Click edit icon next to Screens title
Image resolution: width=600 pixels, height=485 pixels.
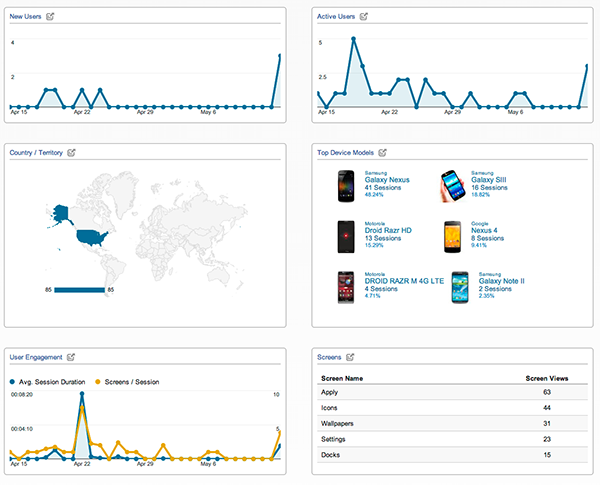pyautogui.click(x=350, y=357)
